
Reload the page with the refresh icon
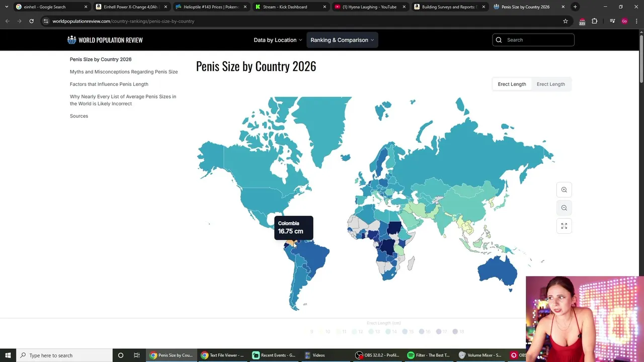coord(31,21)
